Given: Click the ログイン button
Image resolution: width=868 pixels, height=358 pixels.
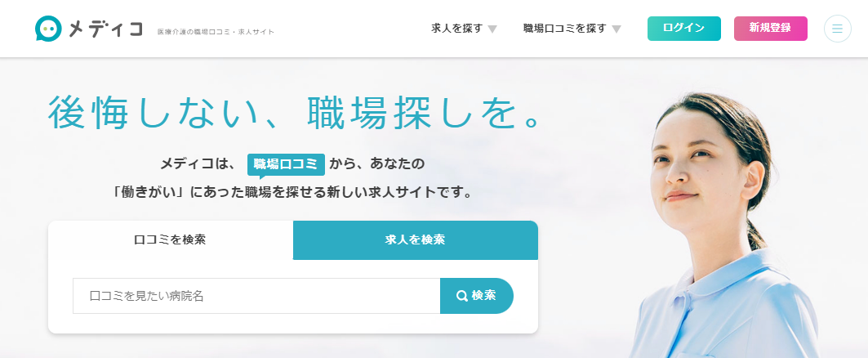Looking at the screenshot, I should pyautogui.click(x=684, y=29).
